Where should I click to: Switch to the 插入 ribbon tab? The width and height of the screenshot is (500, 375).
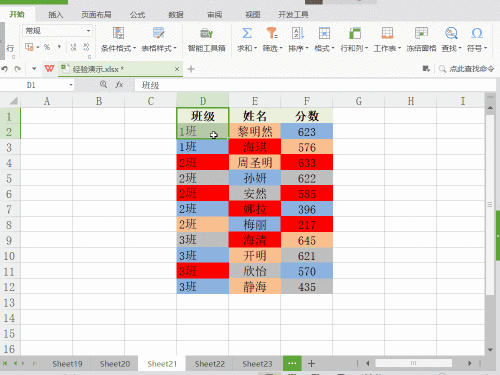55,15
